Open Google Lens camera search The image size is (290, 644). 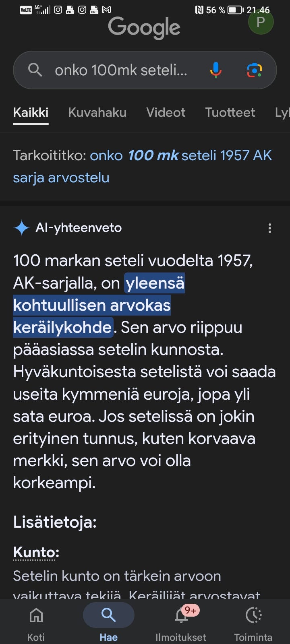pyautogui.click(x=255, y=70)
